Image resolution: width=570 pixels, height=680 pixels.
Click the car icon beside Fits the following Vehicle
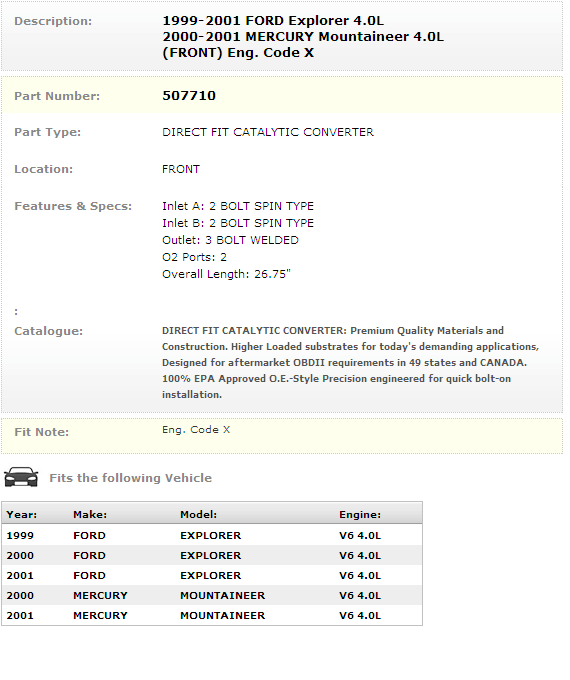(x=21, y=477)
